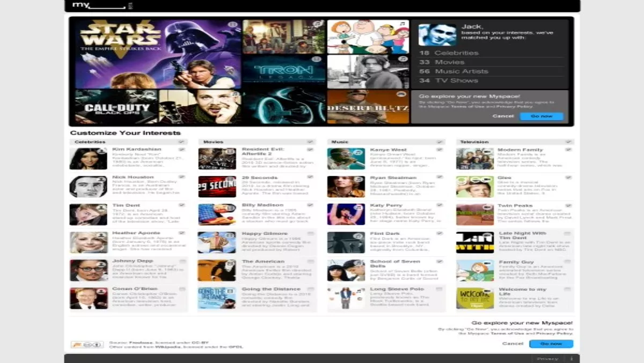Click Cancel at the page bottom
The height and width of the screenshot is (363, 644).
coord(513,344)
